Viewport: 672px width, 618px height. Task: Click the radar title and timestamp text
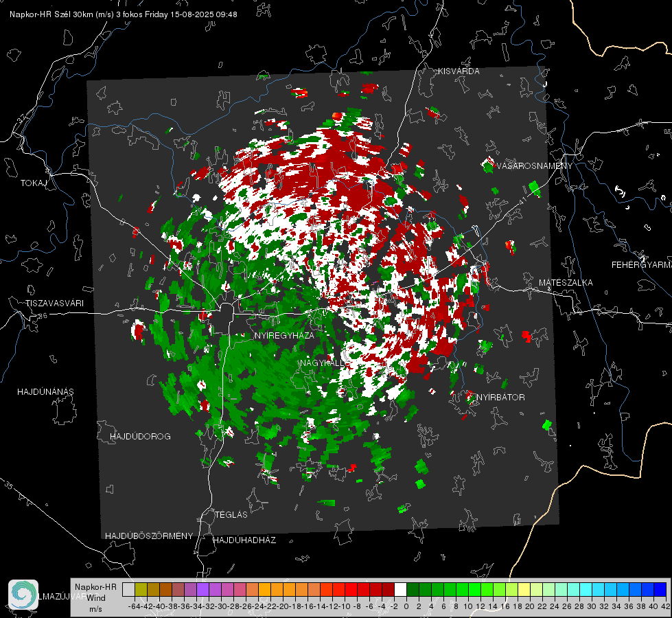pos(124,14)
